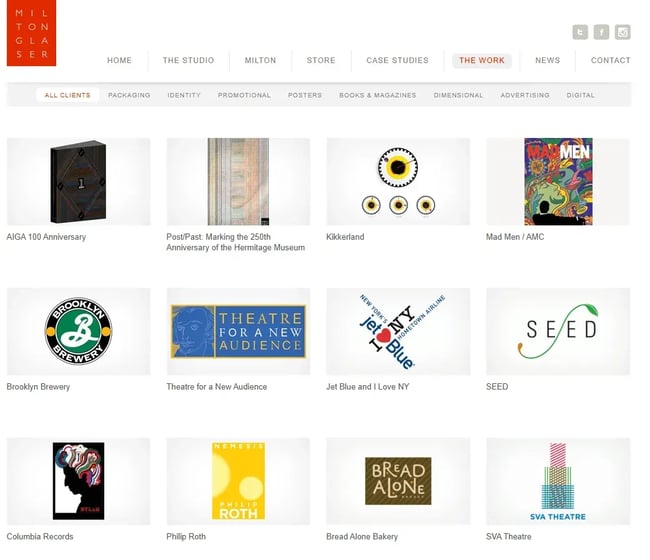Viewport: 650px width, 560px height.
Task: Select the Packaging filter tab
Action: [129, 95]
